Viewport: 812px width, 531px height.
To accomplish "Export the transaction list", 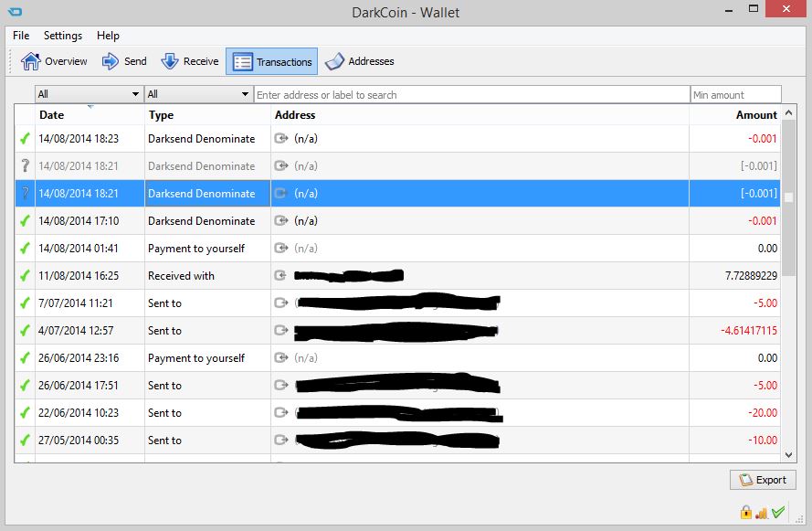I will click(x=763, y=480).
